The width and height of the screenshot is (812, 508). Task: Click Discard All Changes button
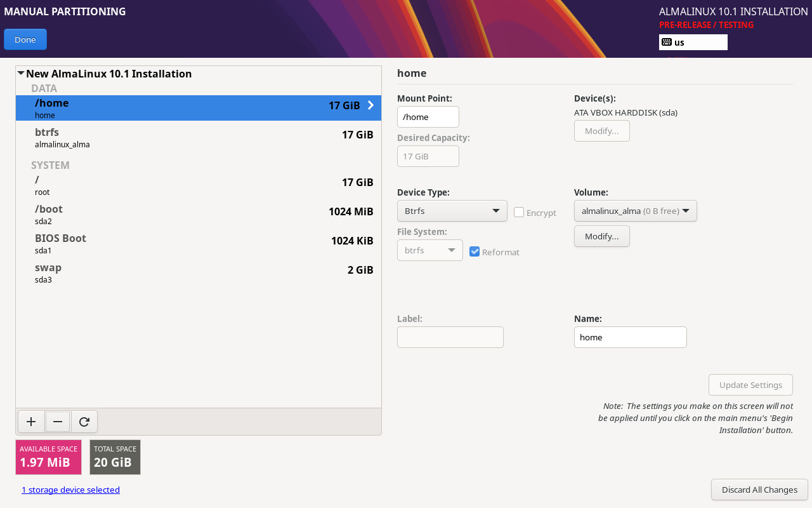click(x=759, y=490)
